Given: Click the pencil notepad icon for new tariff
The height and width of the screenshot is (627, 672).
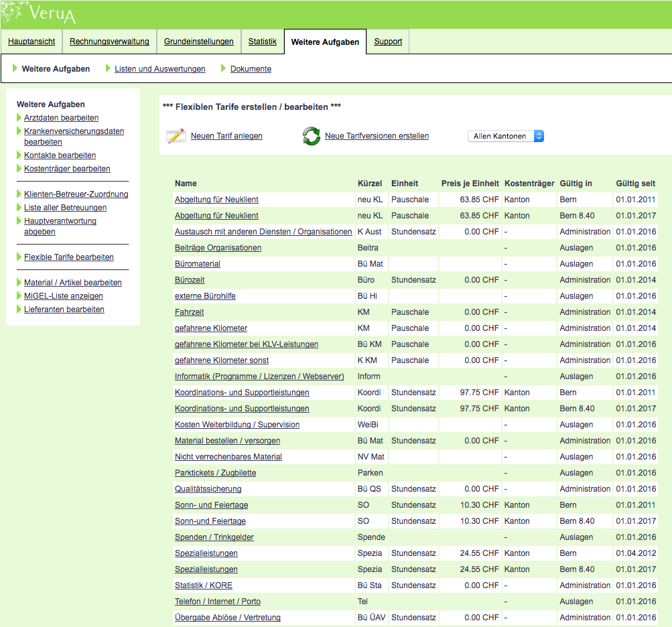Looking at the screenshot, I should (176, 136).
